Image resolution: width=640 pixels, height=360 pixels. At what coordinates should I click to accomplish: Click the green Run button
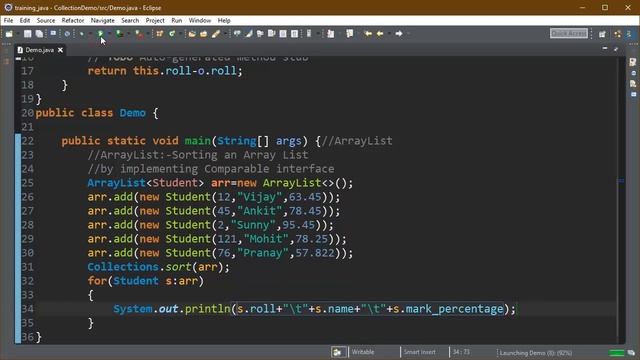(x=100, y=33)
